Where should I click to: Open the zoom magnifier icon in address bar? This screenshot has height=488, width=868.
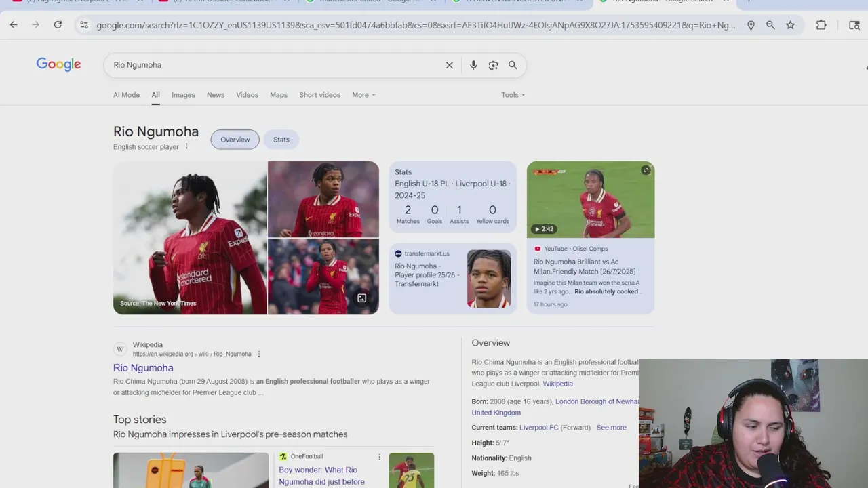(770, 25)
